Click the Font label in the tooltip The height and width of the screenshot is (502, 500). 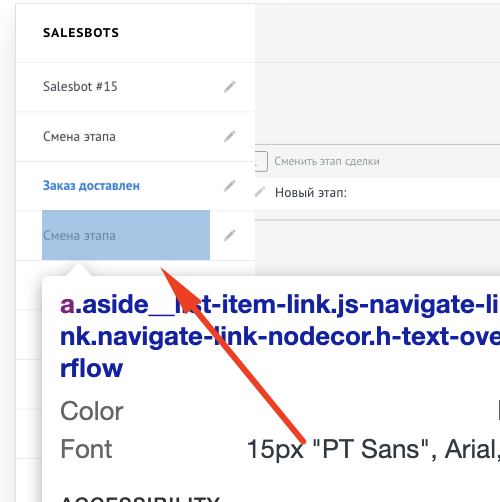(x=86, y=449)
